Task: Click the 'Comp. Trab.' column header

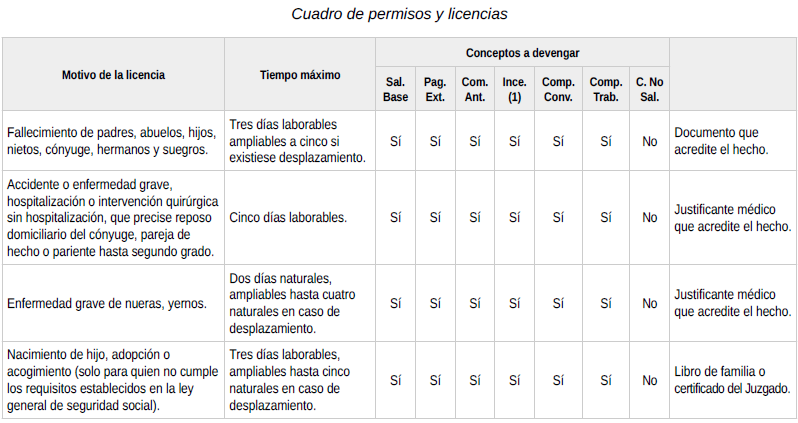Action: tap(606, 89)
